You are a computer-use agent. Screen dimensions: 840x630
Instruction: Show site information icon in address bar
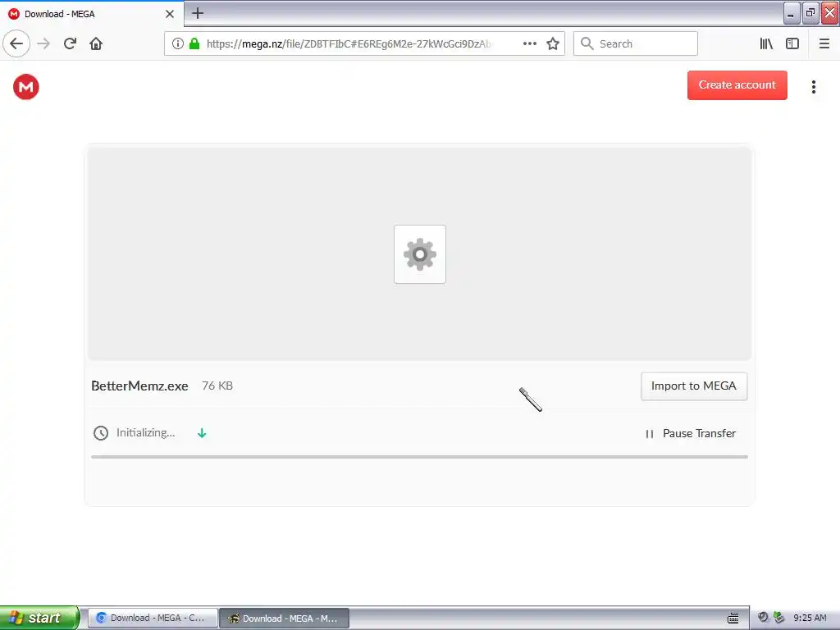[177, 43]
